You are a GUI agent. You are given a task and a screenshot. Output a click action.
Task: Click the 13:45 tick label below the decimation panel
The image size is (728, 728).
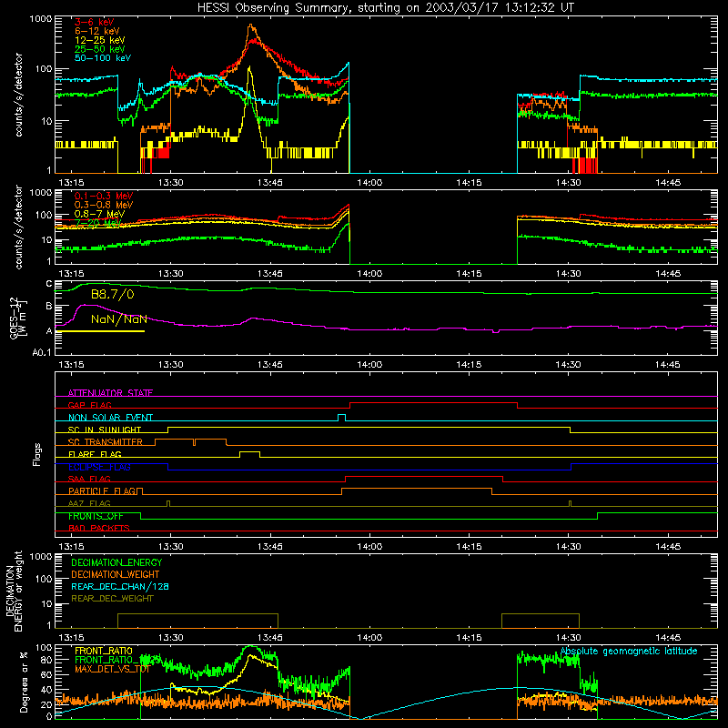[x=270, y=638]
